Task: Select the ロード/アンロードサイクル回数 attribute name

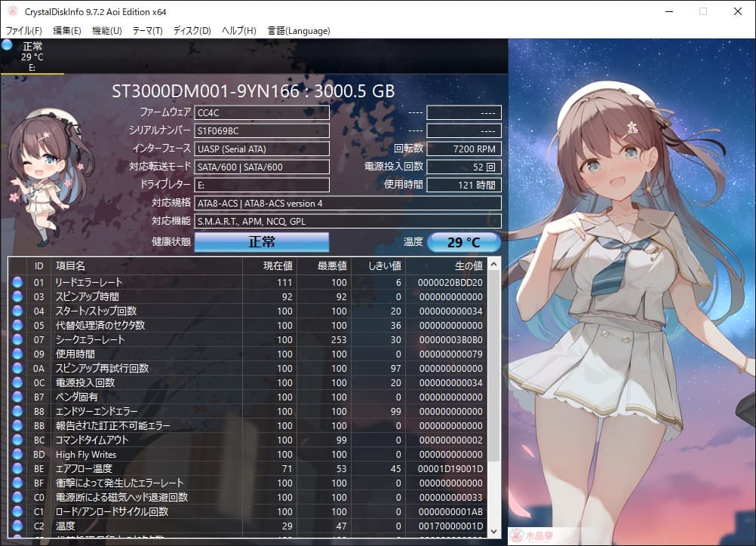Action: 112,512
